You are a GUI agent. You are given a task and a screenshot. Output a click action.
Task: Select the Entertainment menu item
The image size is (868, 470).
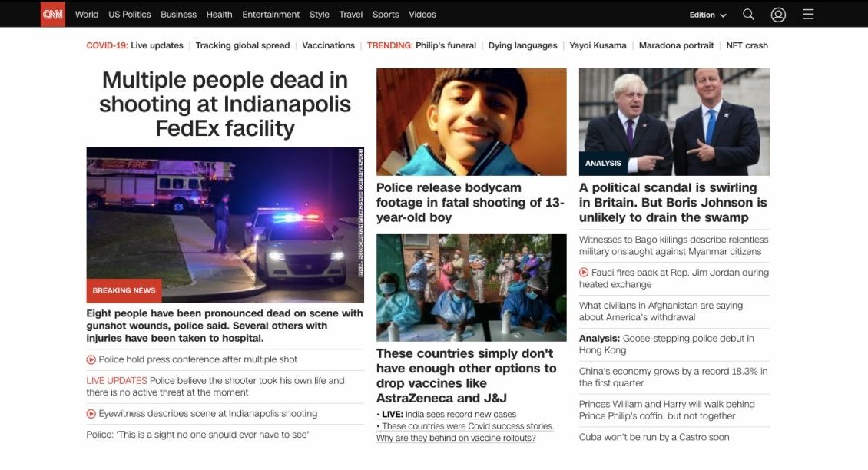click(270, 14)
